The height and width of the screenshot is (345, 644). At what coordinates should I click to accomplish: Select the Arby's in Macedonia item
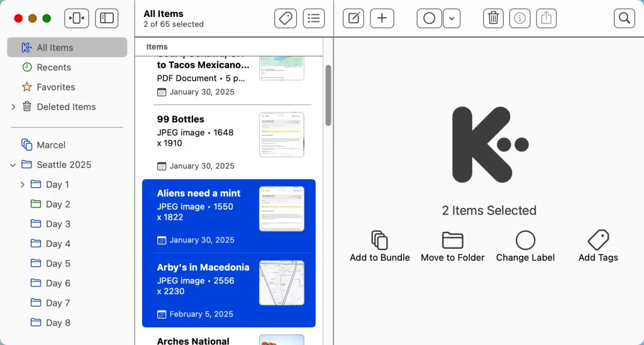229,290
